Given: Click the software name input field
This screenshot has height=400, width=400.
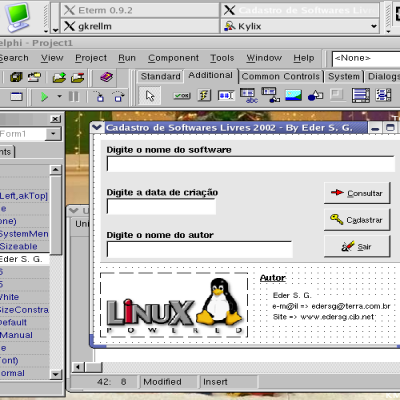Looking at the screenshot, I should click(251, 164).
